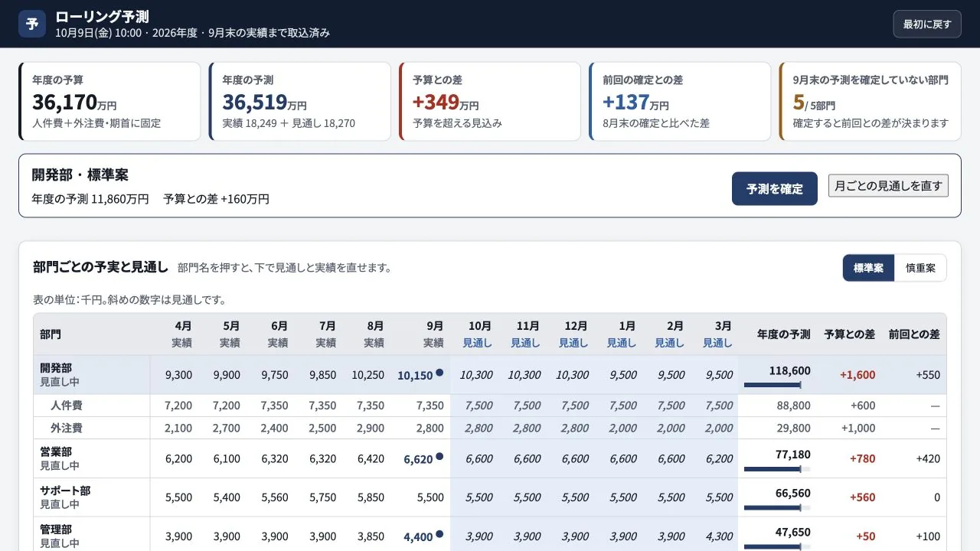Select the サポート部 department name
This screenshot has width=980, height=551.
click(x=65, y=491)
